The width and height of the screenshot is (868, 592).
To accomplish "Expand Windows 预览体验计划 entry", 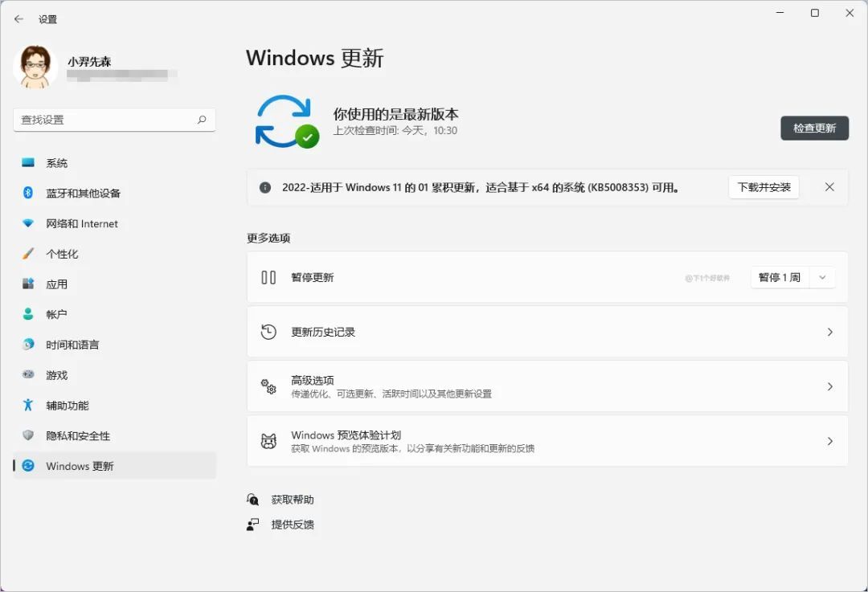I will pyautogui.click(x=830, y=441).
